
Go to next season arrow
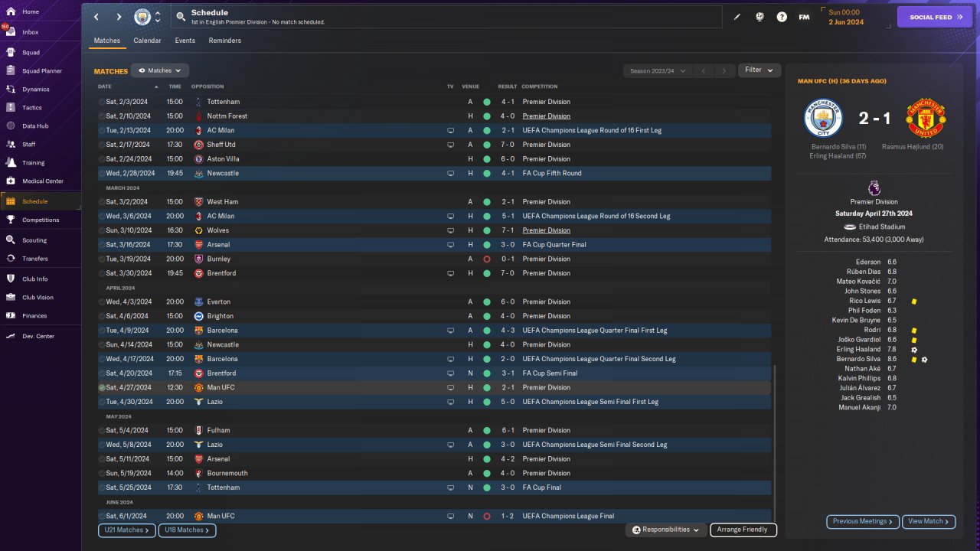pos(724,70)
